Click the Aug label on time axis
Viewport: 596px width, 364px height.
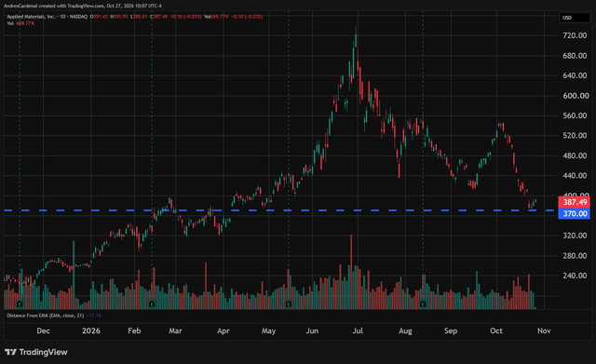405,330
